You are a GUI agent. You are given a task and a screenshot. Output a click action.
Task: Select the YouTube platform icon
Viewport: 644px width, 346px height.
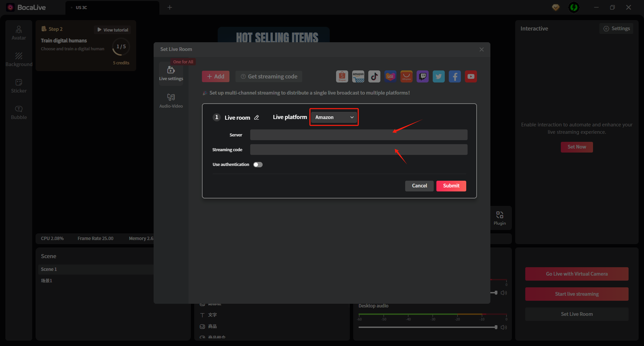click(471, 76)
